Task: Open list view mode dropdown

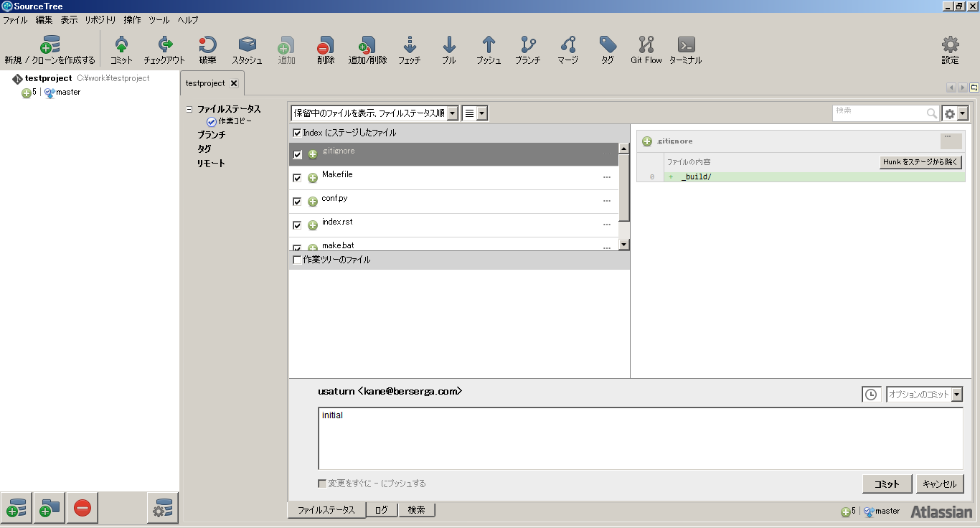Action: tap(475, 113)
